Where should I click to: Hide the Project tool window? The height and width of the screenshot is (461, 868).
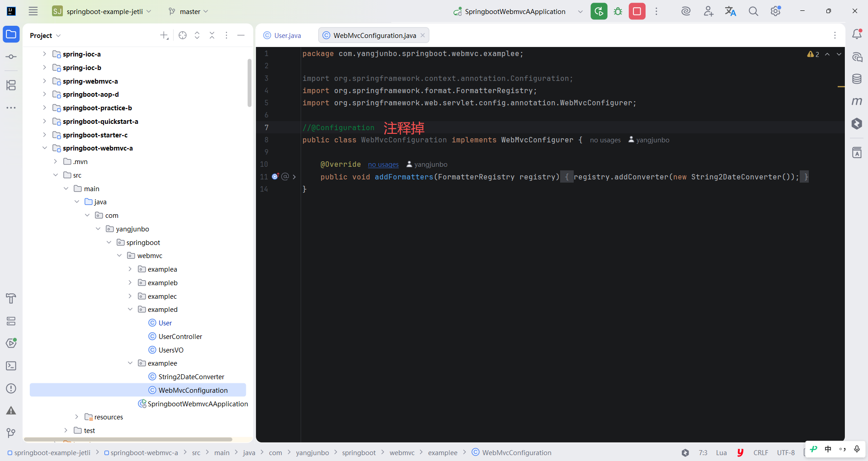click(x=241, y=35)
